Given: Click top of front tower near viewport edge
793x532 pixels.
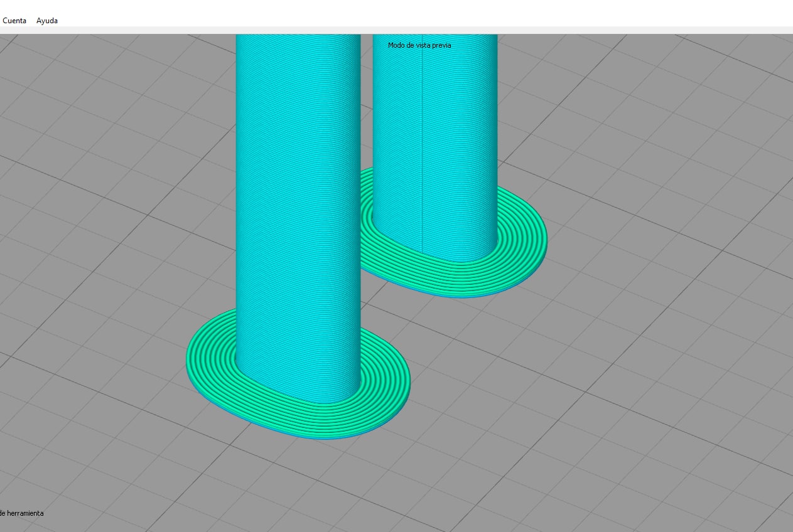Looking at the screenshot, I should pyautogui.click(x=298, y=41).
